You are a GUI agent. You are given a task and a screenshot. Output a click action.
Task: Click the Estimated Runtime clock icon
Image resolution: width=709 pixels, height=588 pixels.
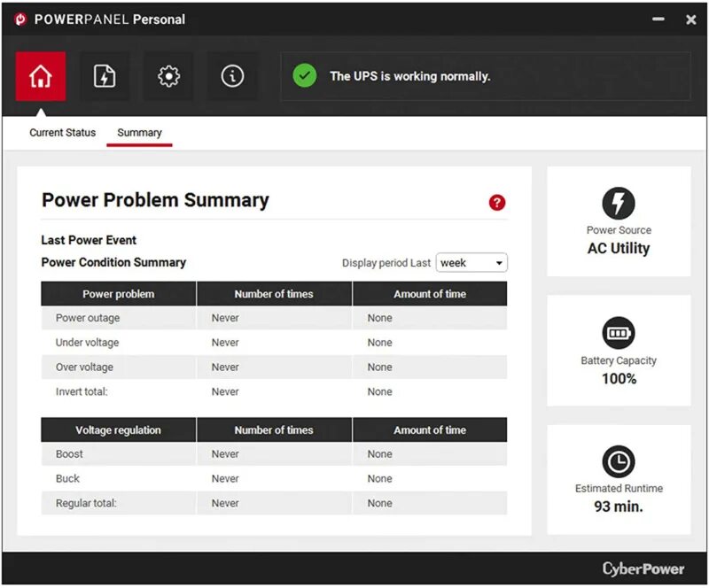point(619,462)
